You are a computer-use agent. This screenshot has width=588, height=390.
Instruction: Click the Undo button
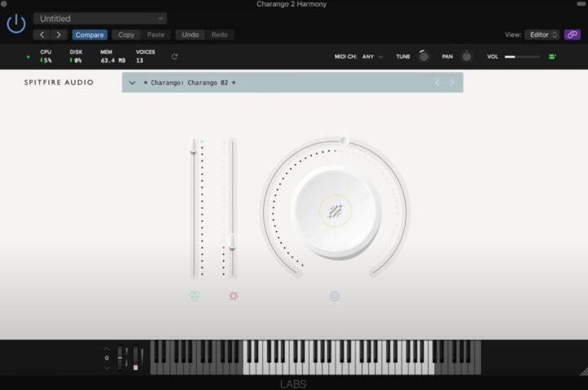[189, 34]
